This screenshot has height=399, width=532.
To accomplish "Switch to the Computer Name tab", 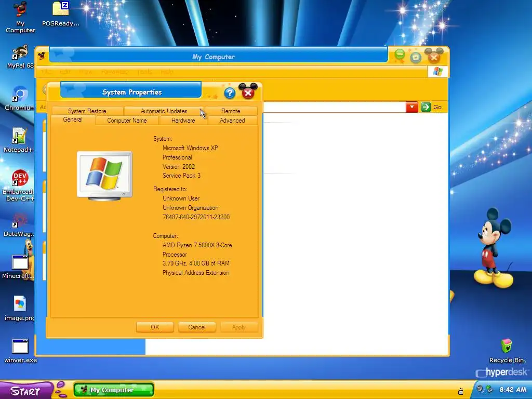I will pyautogui.click(x=127, y=121).
